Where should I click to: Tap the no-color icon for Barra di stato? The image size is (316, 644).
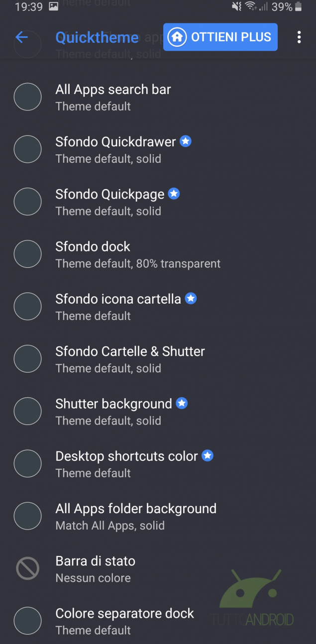[x=27, y=568]
